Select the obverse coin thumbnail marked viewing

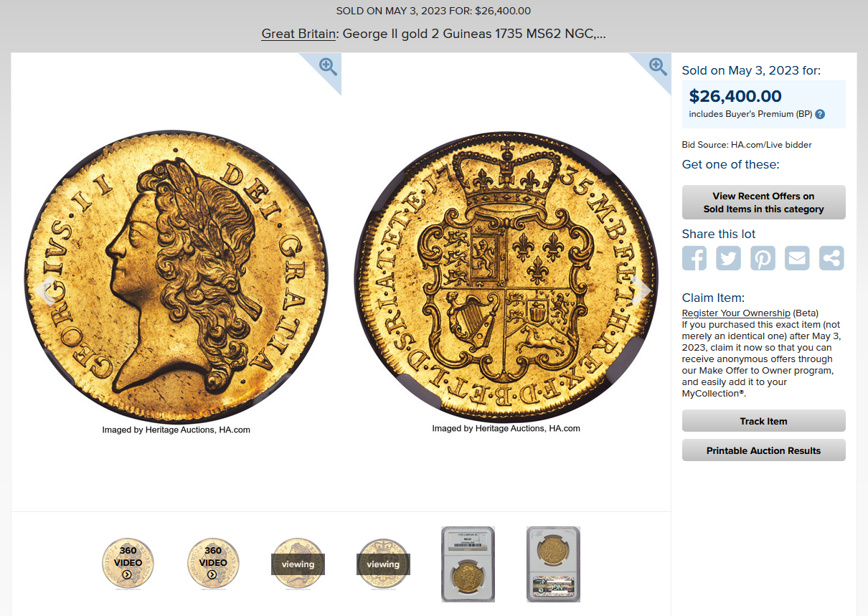pos(298,564)
